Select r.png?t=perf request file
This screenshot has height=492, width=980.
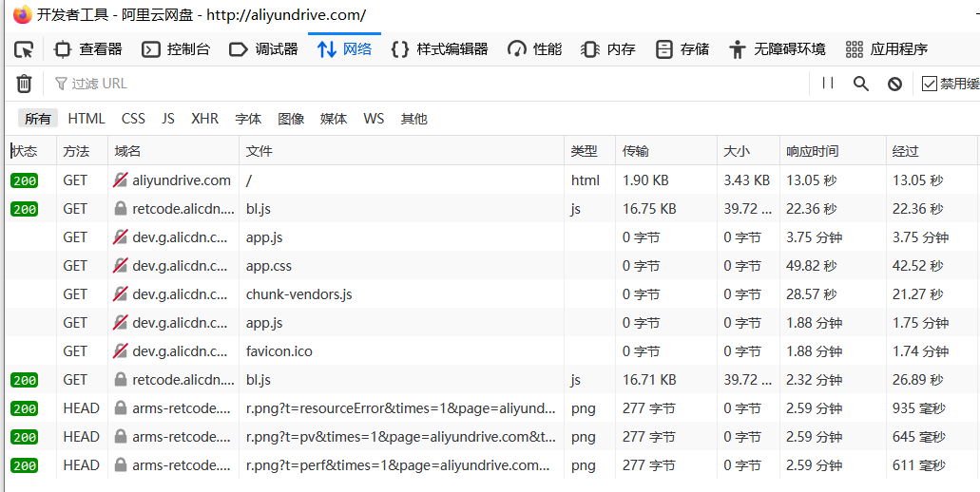point(398,465)
